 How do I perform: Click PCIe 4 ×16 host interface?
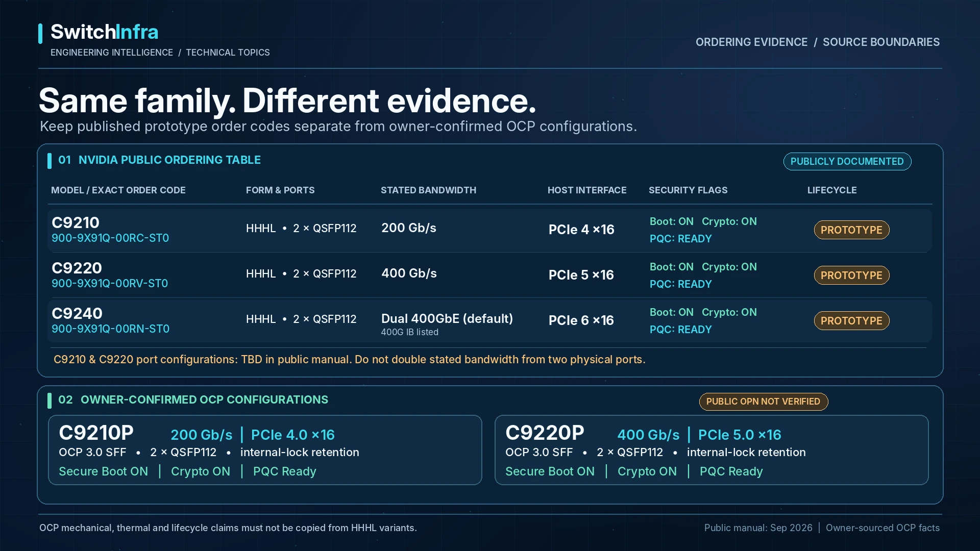point(581,230)
